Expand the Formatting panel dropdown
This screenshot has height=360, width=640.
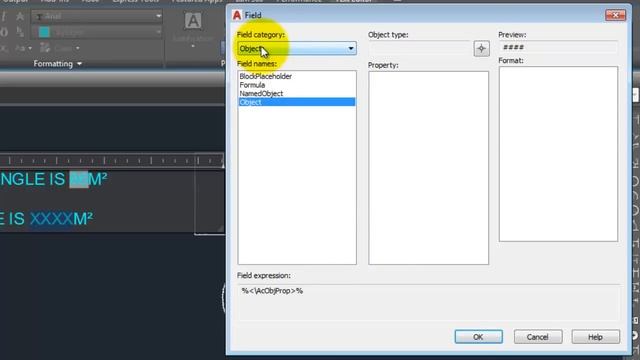[58, 64]
